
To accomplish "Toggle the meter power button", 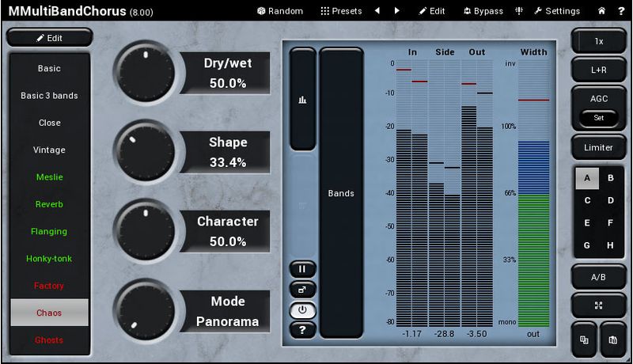I will pyautogui.click(x=302, y=309).
